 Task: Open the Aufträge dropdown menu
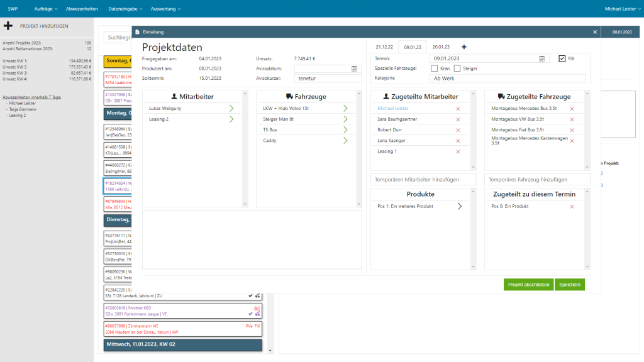click(x=47, y=9)
